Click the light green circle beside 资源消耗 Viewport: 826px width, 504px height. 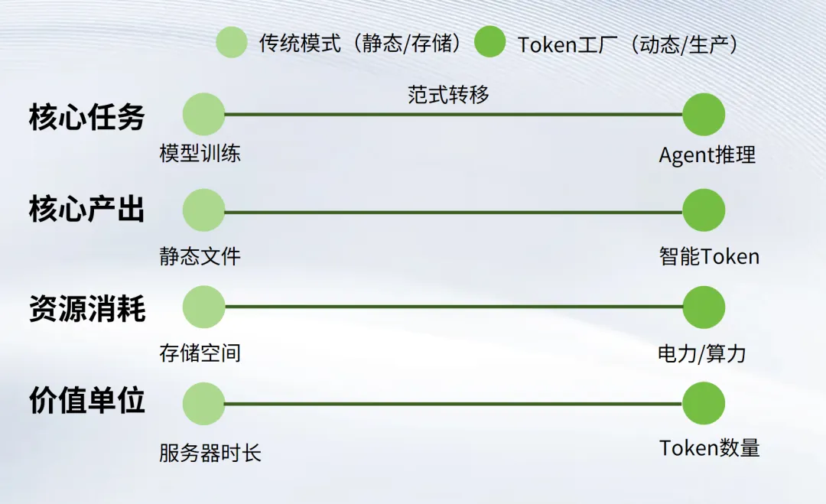(x=203, y=307)
